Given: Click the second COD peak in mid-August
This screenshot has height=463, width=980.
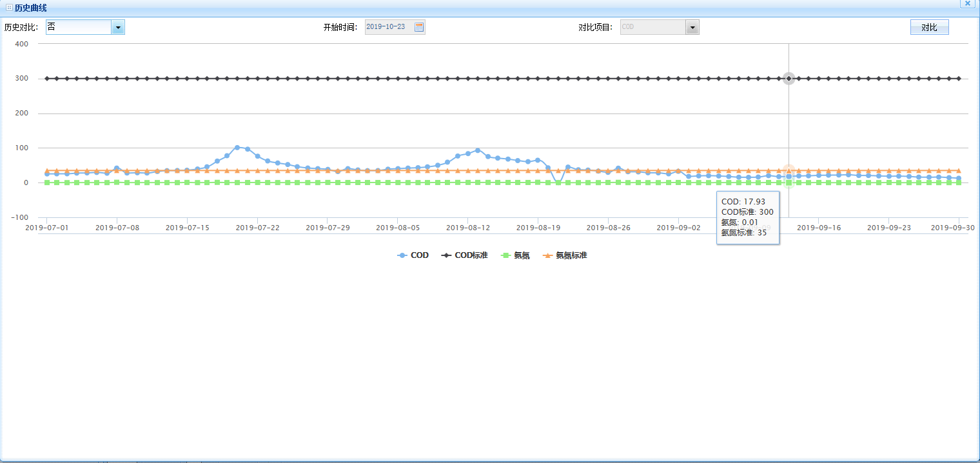Looking at the screenshot, I should (478, 150).
